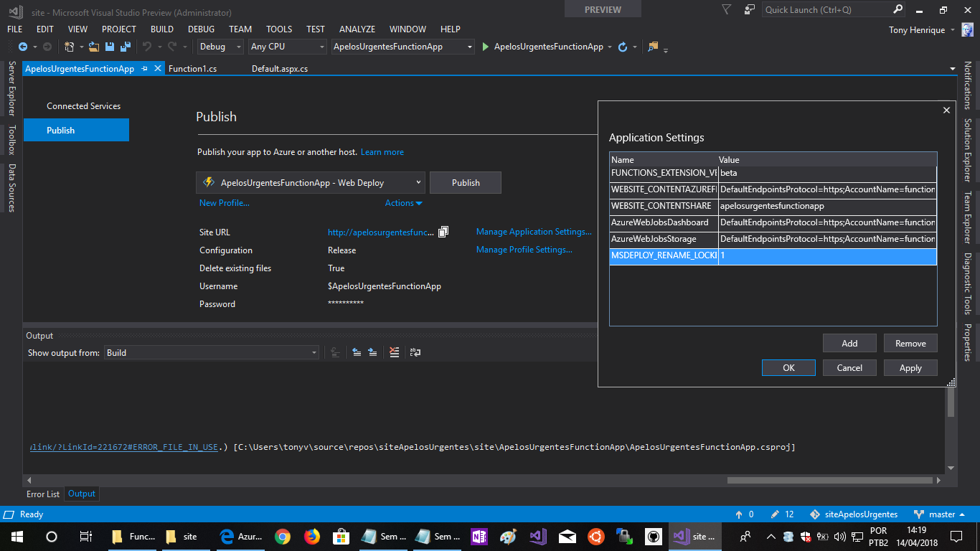Select the WEBSITE_CONTENTSHARE setting row
The height and width of the screenshot is (551, 980).
[773, 206]
